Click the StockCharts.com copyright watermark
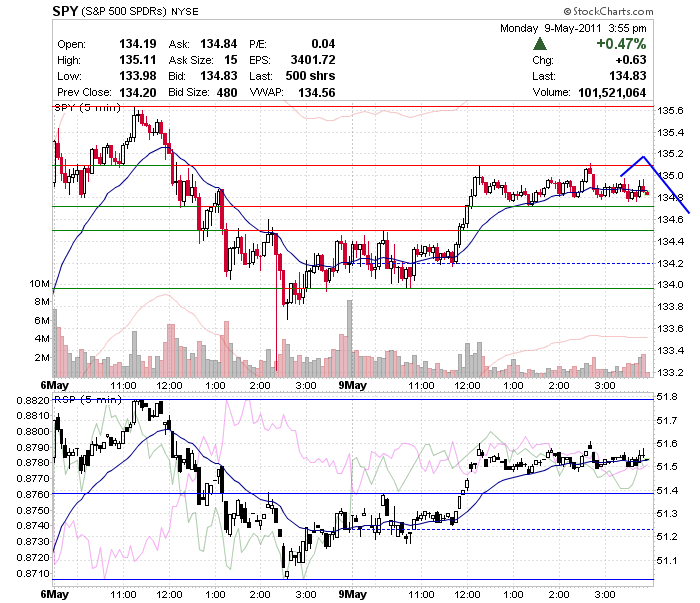 click(608, 11)
